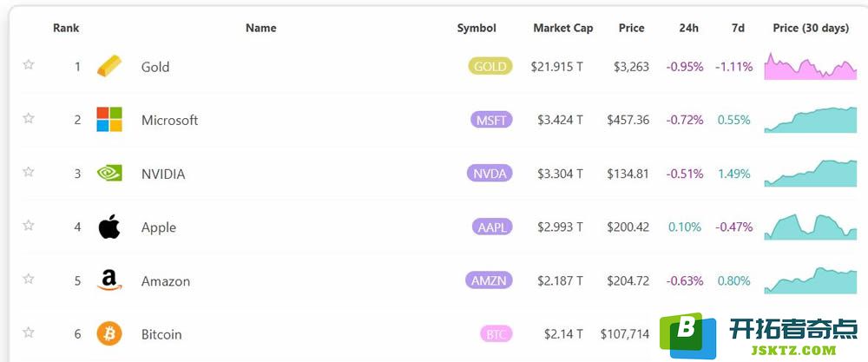Image resolution: width=868 pixels, height=362 pixels.
Task: Click the Amazon logo icon
Action: 109,280
